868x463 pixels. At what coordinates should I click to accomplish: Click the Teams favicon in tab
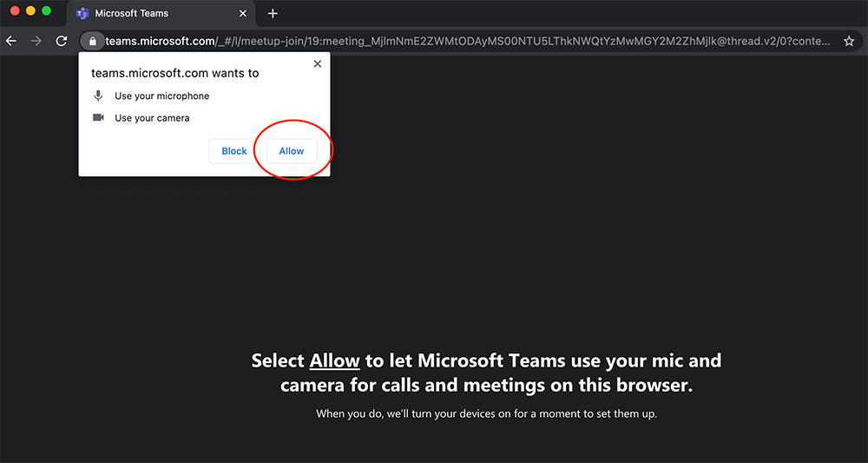82,13
